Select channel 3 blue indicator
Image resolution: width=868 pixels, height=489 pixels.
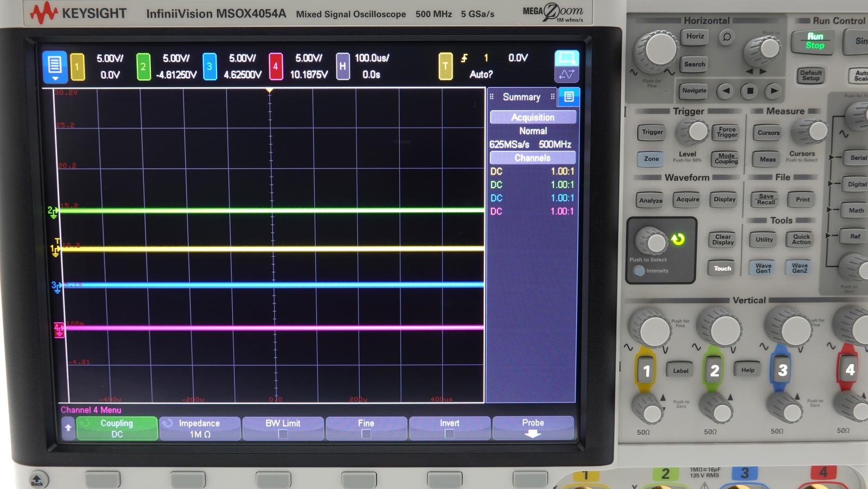click(x=209, y=67)
